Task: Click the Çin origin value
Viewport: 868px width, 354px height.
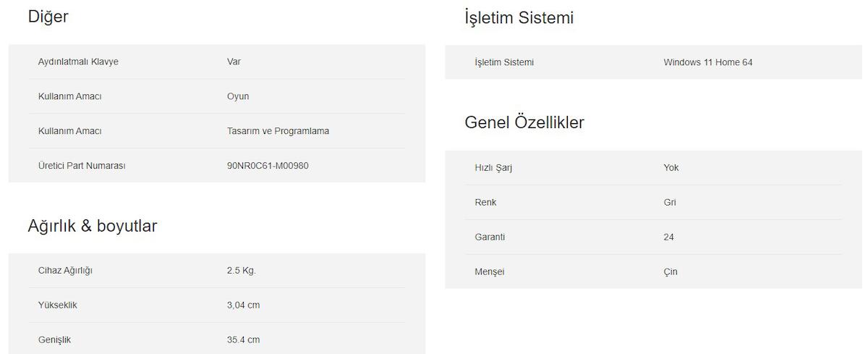Action: 671,272
